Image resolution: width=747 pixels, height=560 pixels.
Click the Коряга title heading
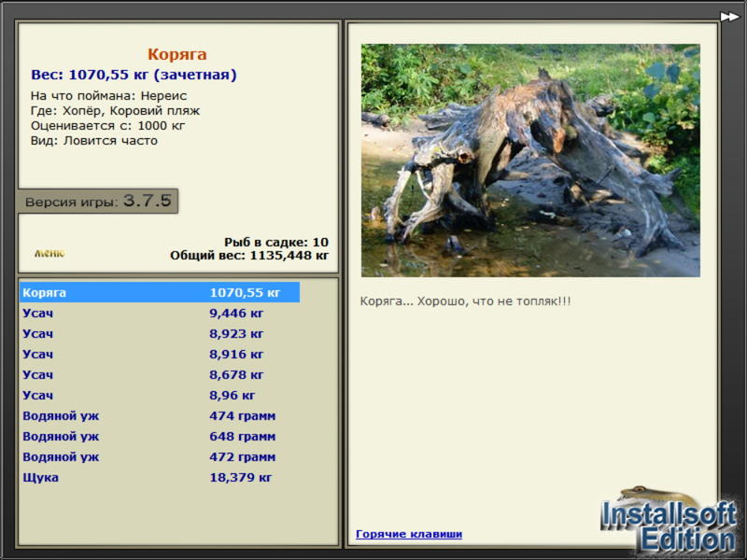pos(176,54)
